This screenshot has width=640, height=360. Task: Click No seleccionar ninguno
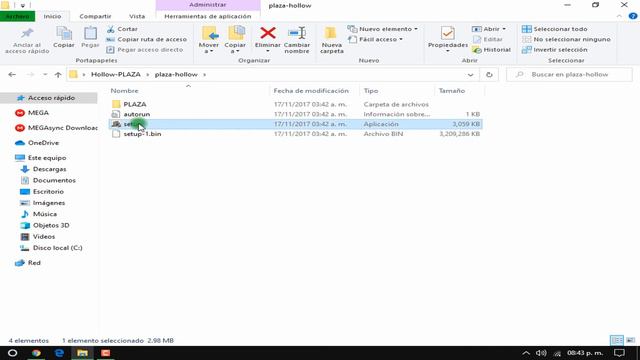coord(566,39)
